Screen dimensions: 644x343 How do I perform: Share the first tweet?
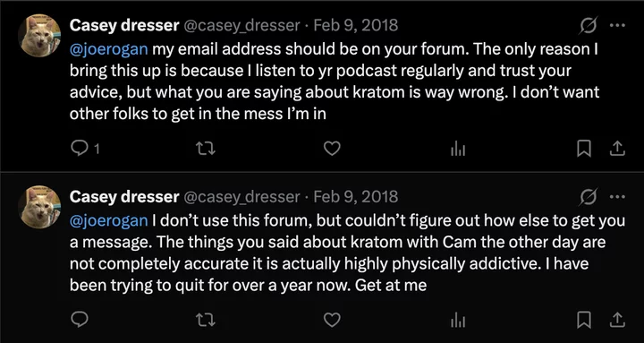point(617,149)
